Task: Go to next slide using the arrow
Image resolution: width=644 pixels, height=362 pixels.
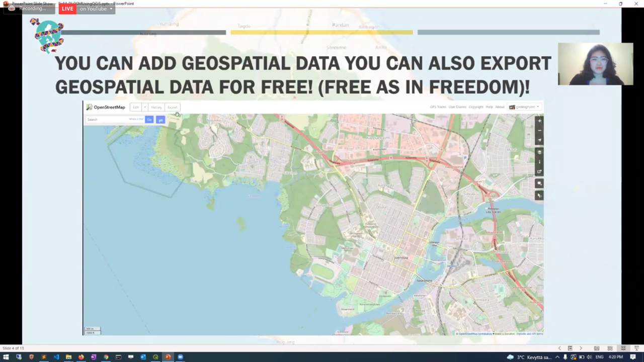Action: (x=581, y=348)
